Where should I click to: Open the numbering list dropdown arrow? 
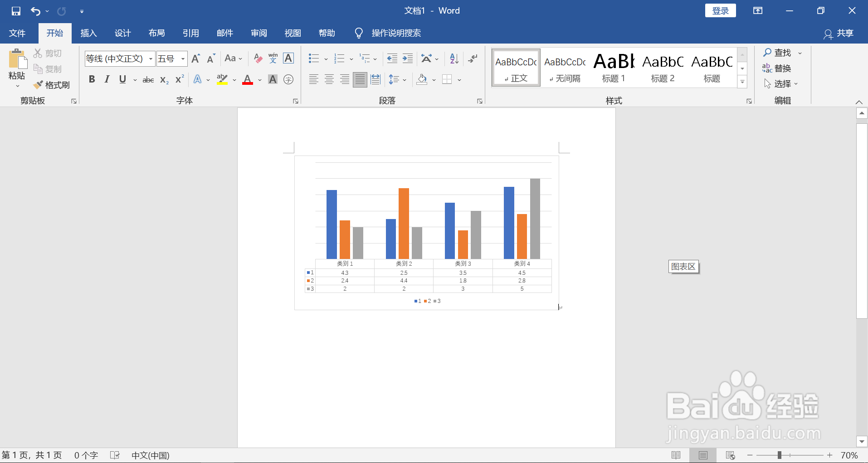click(x=351, y=59)
